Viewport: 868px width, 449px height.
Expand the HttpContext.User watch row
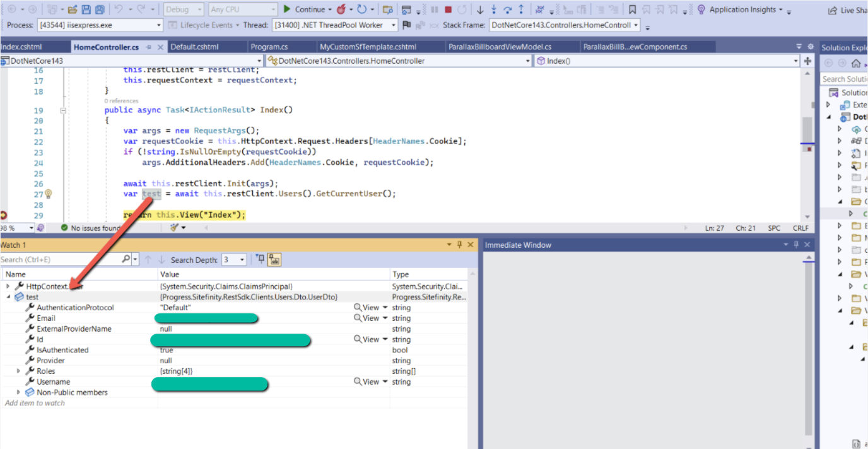(8, 286)
